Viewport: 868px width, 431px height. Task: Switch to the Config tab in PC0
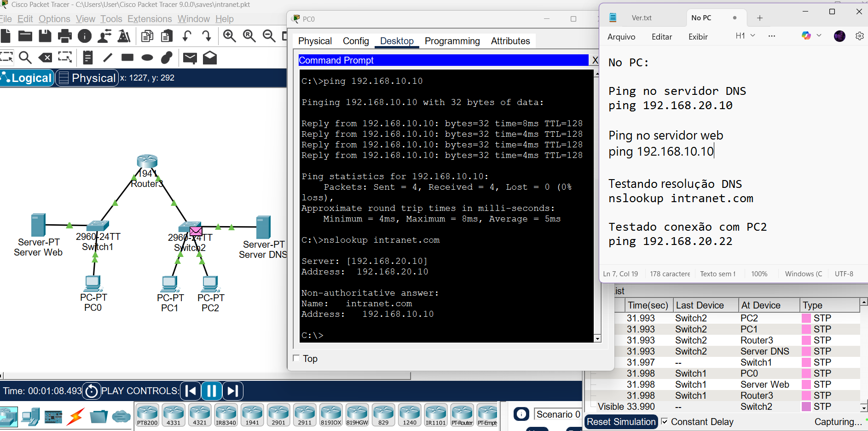pos(356,41)
